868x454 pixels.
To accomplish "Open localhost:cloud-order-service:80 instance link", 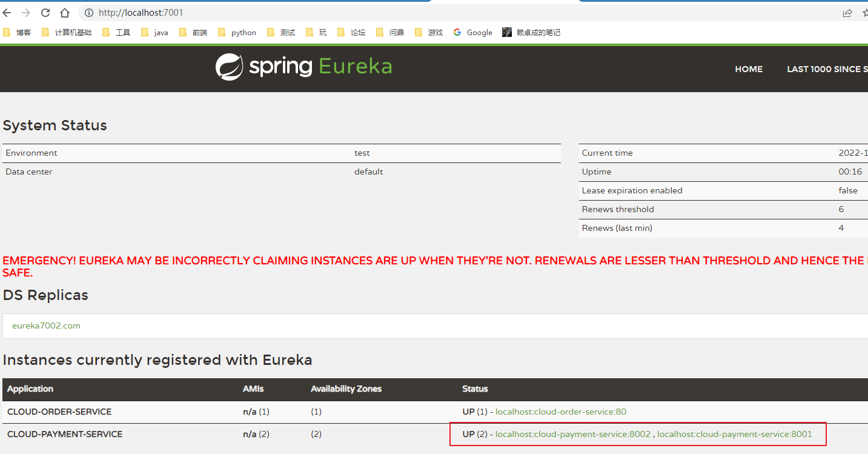I will point(561,412).
